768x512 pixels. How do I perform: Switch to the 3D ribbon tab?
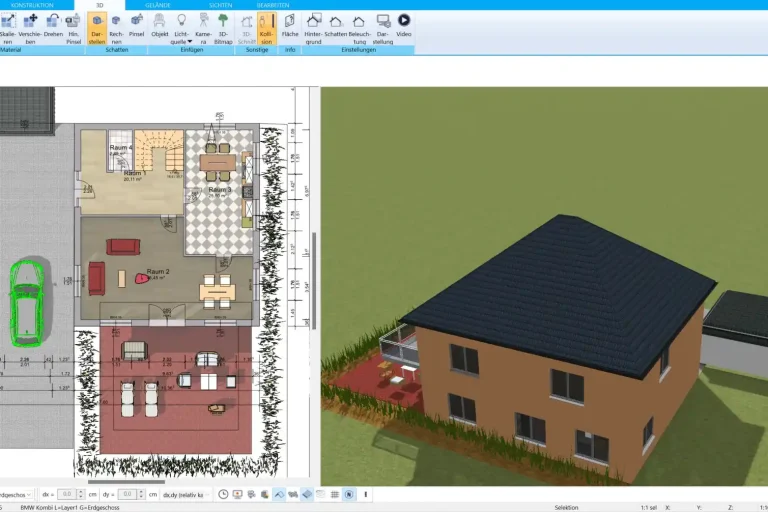pyautogui.click(x=99, y=5)
